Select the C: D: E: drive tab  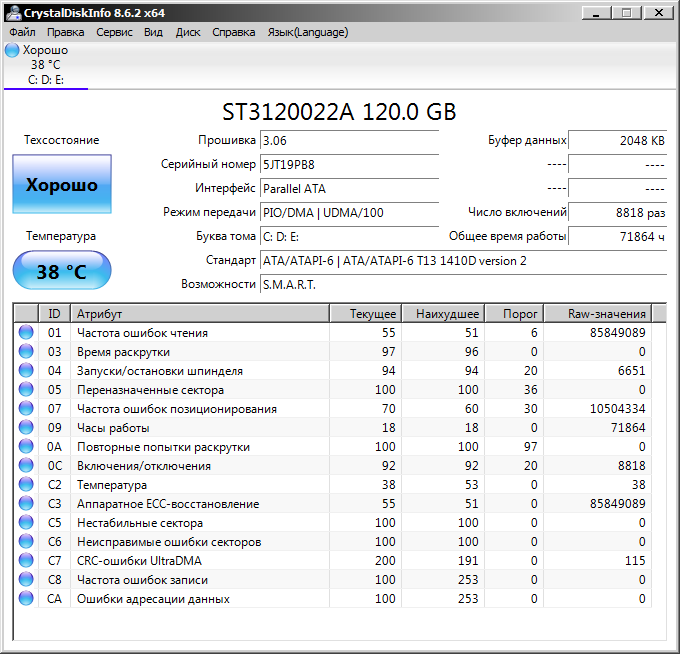coord(46,80)
